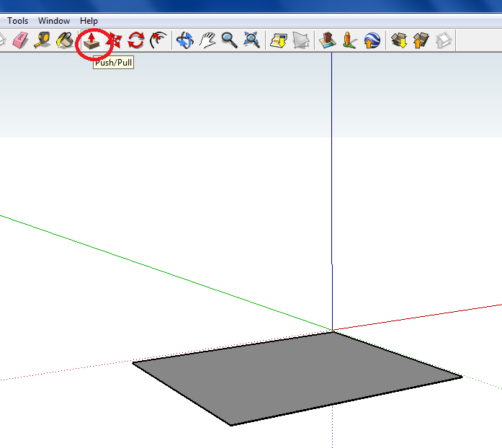Select the Move tool
Viewport: 502px width, 448px height.
(114, 40)
